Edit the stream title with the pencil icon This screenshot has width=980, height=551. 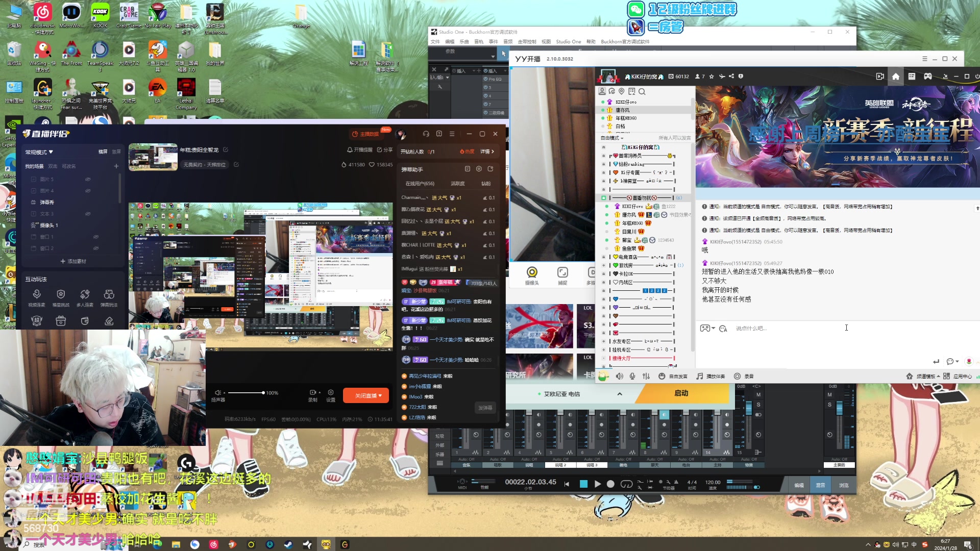226,149
